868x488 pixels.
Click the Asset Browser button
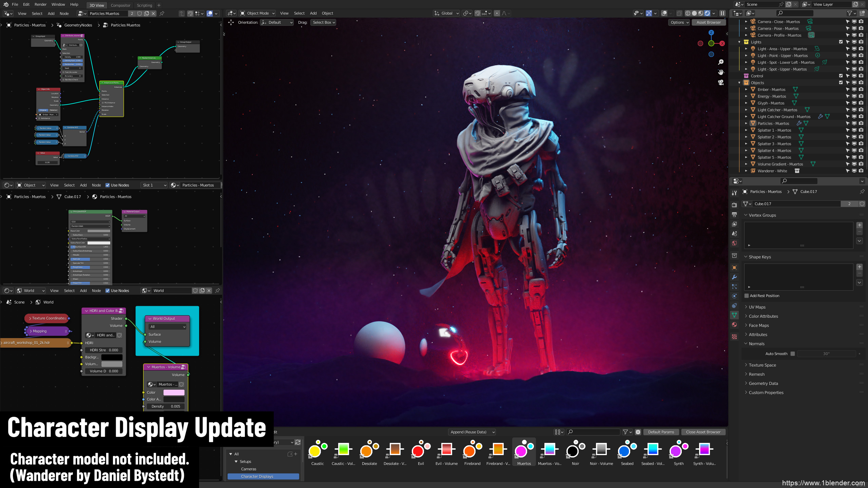[709, 22]
